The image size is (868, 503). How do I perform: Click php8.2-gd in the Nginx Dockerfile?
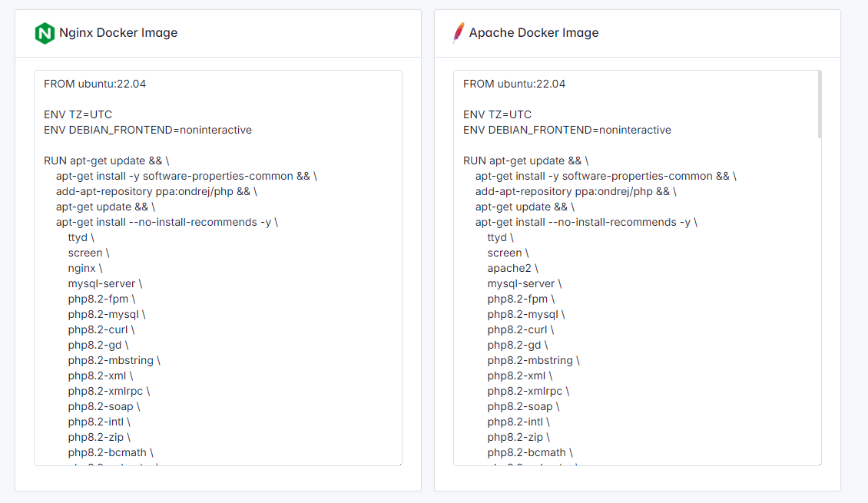click(98, 346)
